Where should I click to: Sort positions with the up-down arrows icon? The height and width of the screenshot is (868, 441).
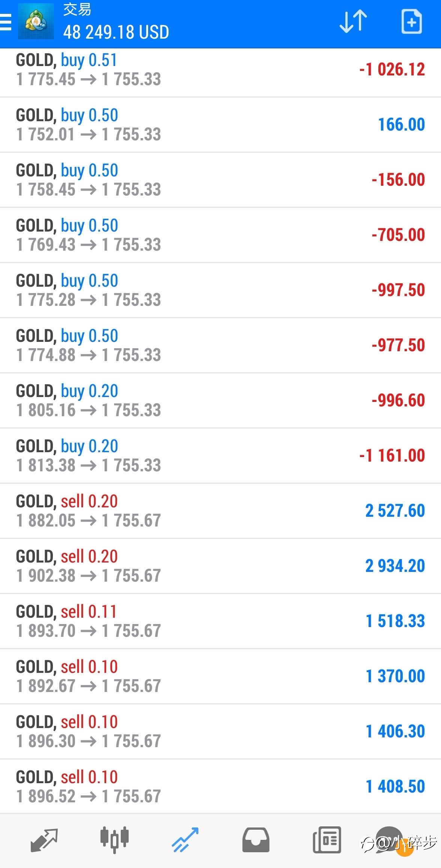pyautogui.click(x=353, y=21)
